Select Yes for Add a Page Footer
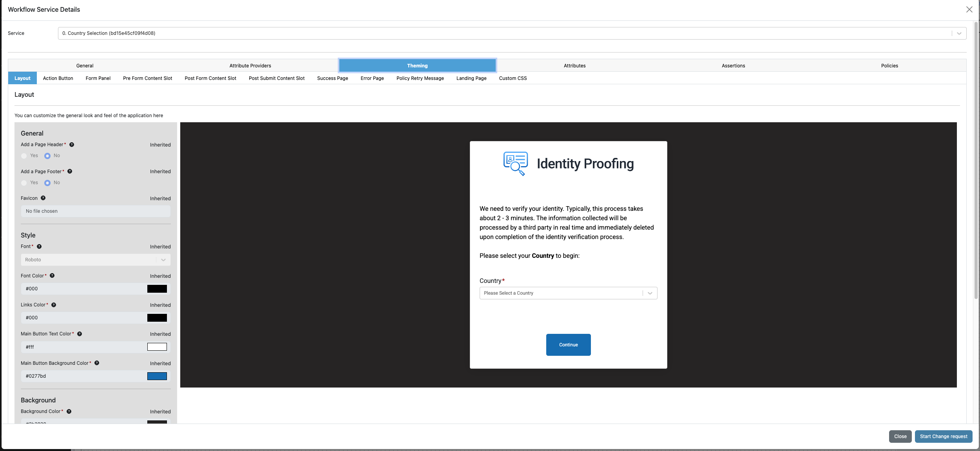Screen dimensions: 980x451 pyautogui.click(x=24, y=183)
